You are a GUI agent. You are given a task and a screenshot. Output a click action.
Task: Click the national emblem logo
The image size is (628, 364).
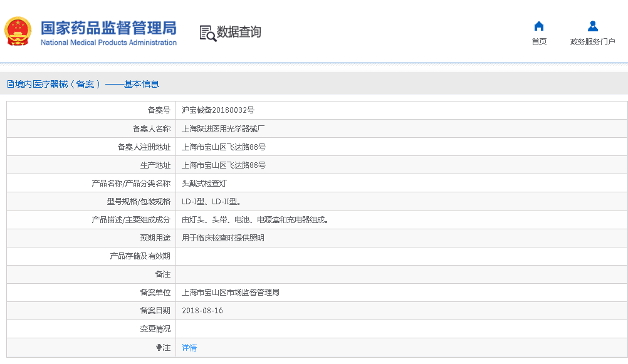tap(18, 31)
